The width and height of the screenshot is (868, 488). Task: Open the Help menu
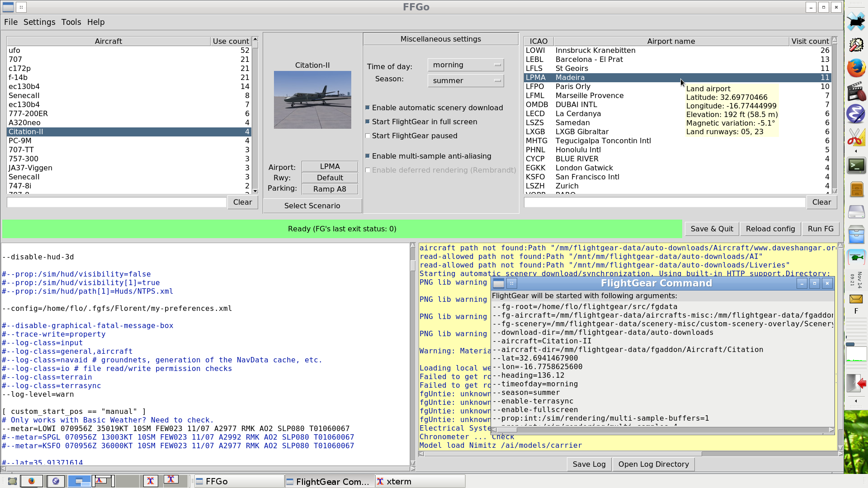click(96, 22)
